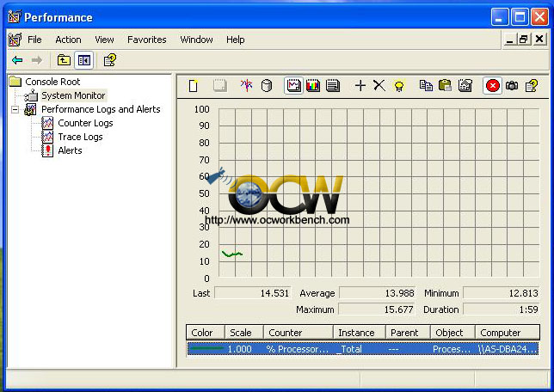Click the \\AS-DBA24 computer cell
Image resolution: width=554 pixels, height=392 pixels.
pos(508,349)
